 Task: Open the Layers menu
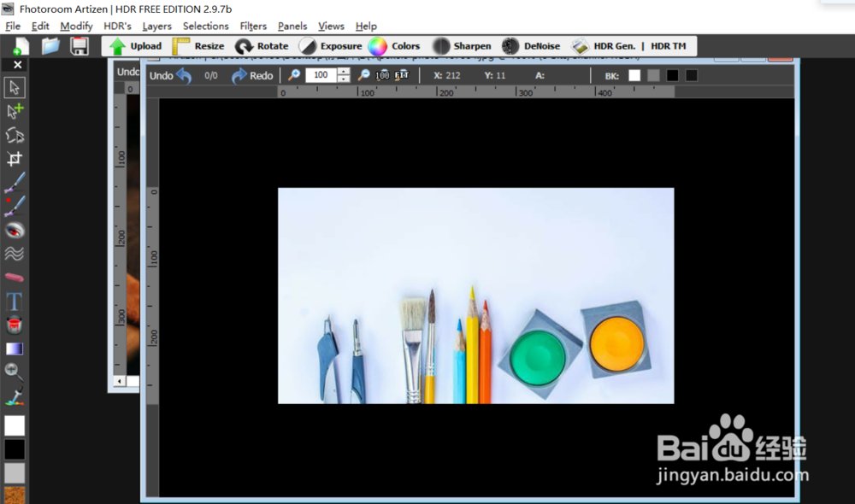pyautogui.click(x=156, y=26)
